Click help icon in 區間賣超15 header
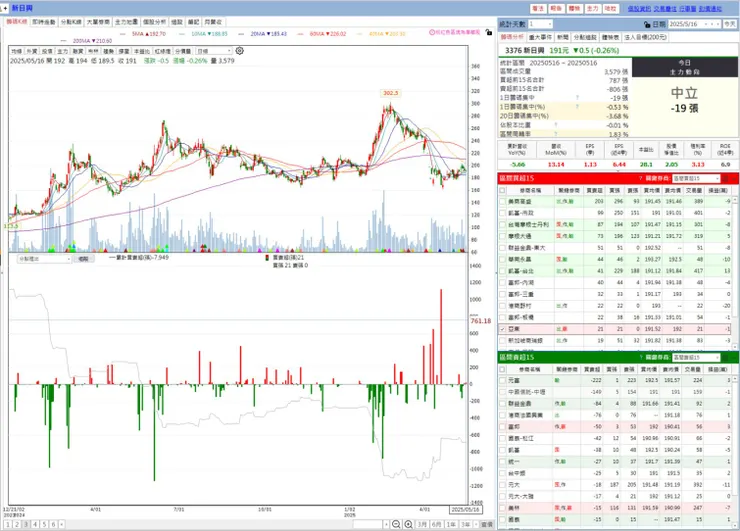Image resolution: width=740 pixels, height=531 pixels. click(641, 357)
